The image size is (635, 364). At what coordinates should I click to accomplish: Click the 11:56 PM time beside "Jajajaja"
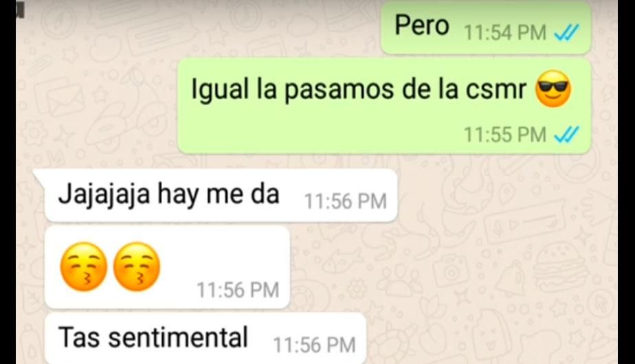pyautogui.click(x=346, y=201)
